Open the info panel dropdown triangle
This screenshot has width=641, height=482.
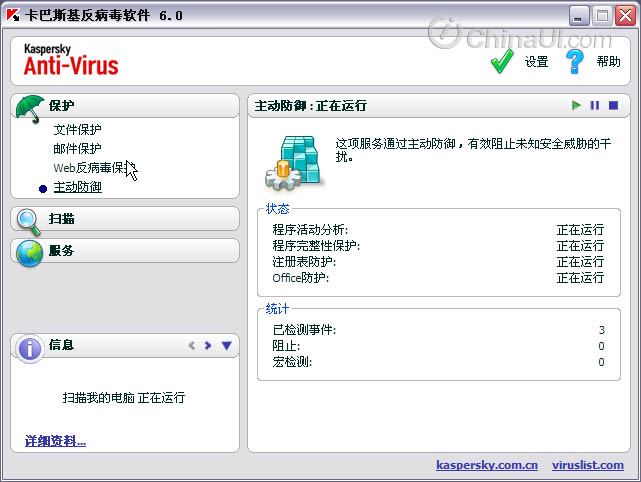[x=226, y=346]
